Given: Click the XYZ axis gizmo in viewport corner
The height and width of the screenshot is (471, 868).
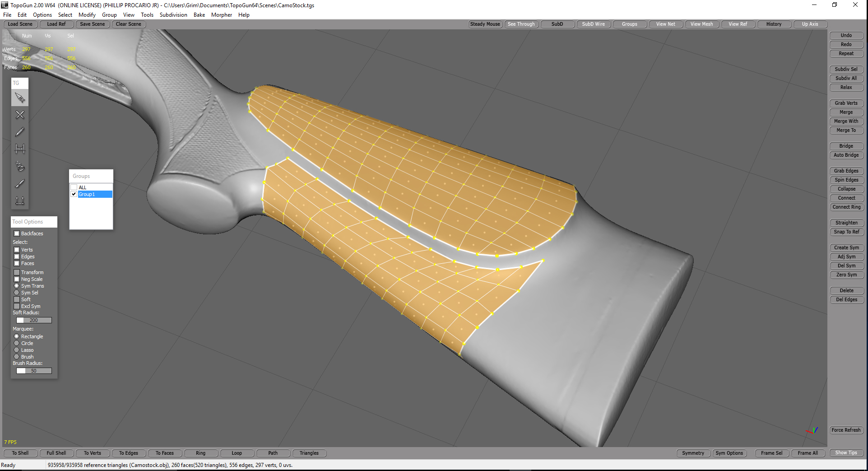Looking at the screenshot, I should point(812,430).
